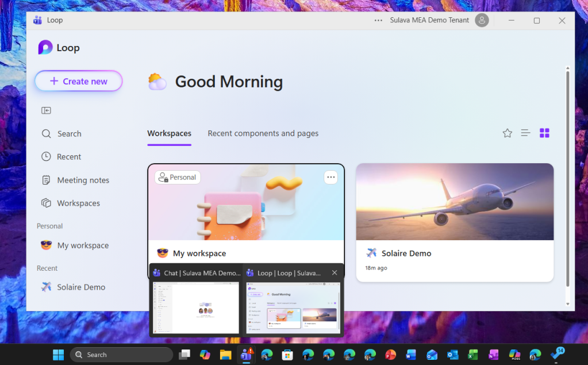
Task: Open Recent from the sidebar
Action: click(68, 157)
